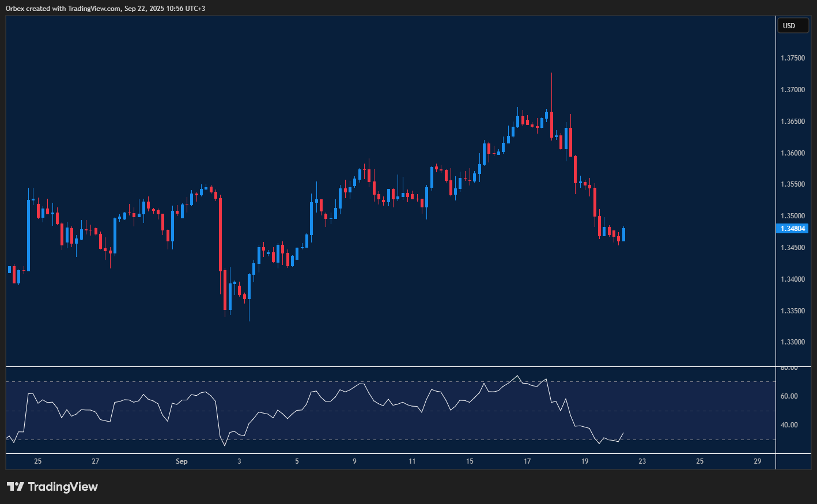
Task: Click the TradingView wordmark at bottom left
Action: click(x=63, y=487)
